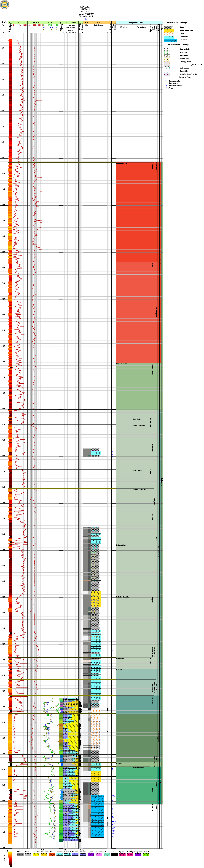The width and height of the screenshot is (204, 868).
Task: Click the Micaceous secondary lithology symbol
Action: coord(167,56)
